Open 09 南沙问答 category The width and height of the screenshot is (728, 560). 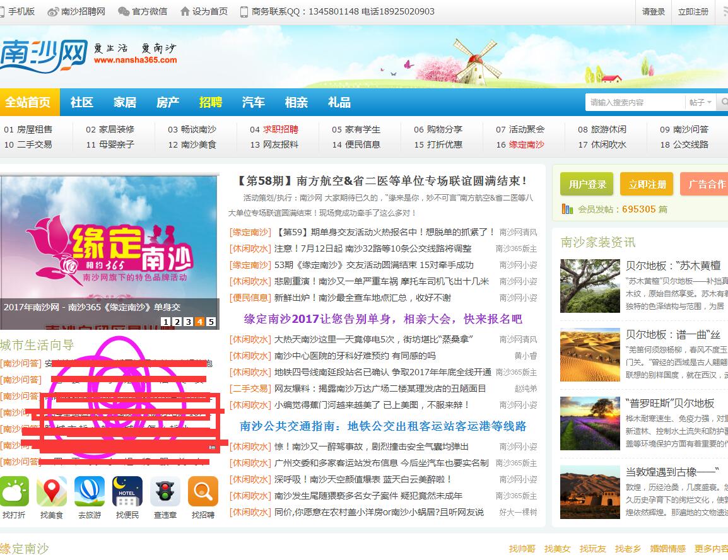click(684, 129)
